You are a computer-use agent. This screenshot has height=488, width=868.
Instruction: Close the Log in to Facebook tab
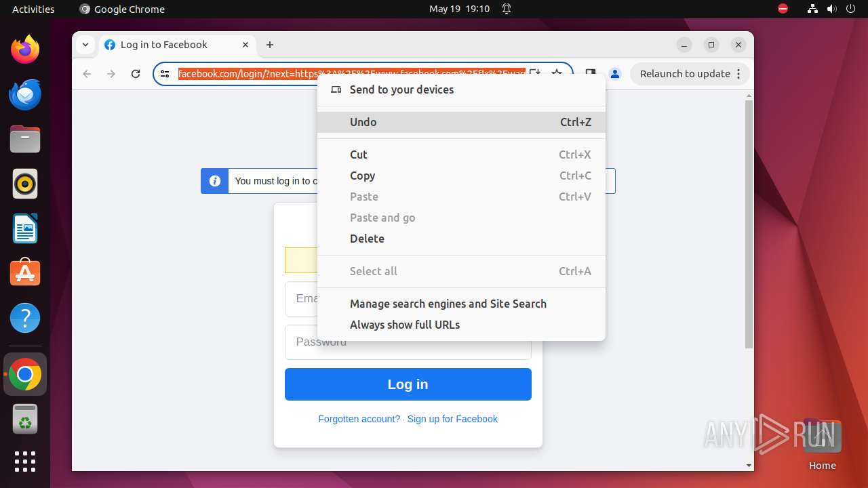245,45
